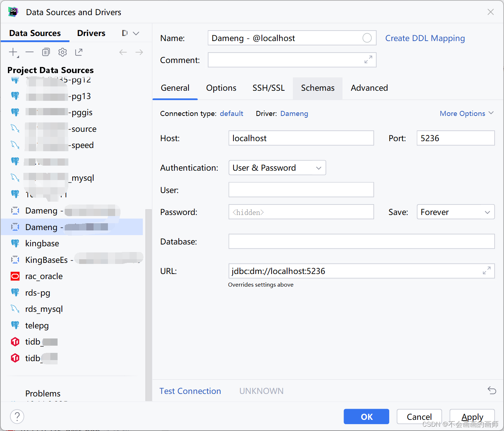Image resolution: width=504 pixels, height=431 pixels.
Task: Click into the Database field
Action: point(362,241)
